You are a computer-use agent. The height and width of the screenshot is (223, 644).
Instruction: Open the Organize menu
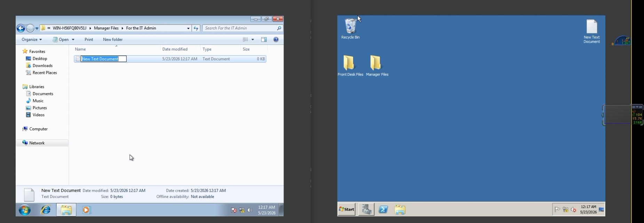coord(32,40)
